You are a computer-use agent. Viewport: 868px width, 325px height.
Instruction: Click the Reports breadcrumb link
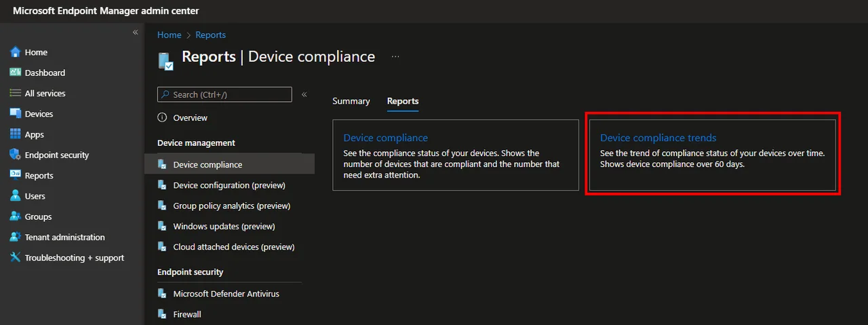click(x=210, y=35)
